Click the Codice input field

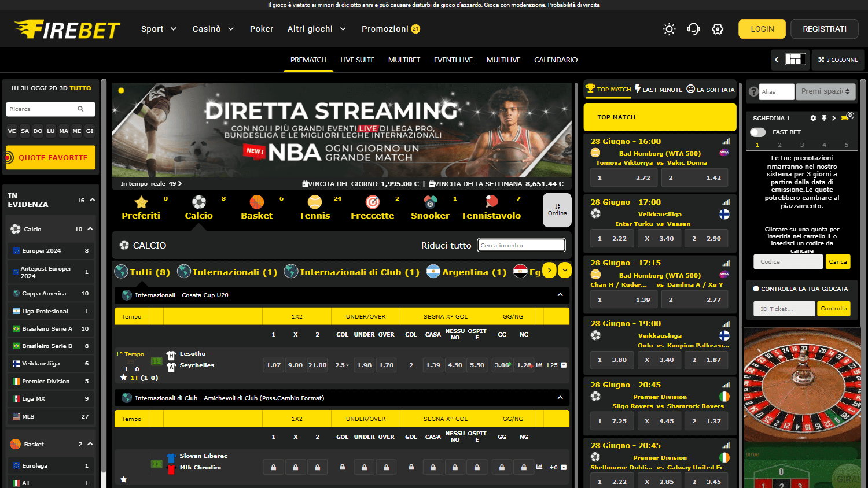coord(788,262)
